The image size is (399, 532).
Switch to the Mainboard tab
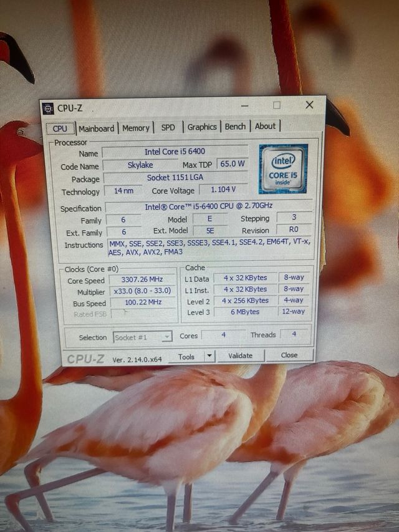click(96, 128)
